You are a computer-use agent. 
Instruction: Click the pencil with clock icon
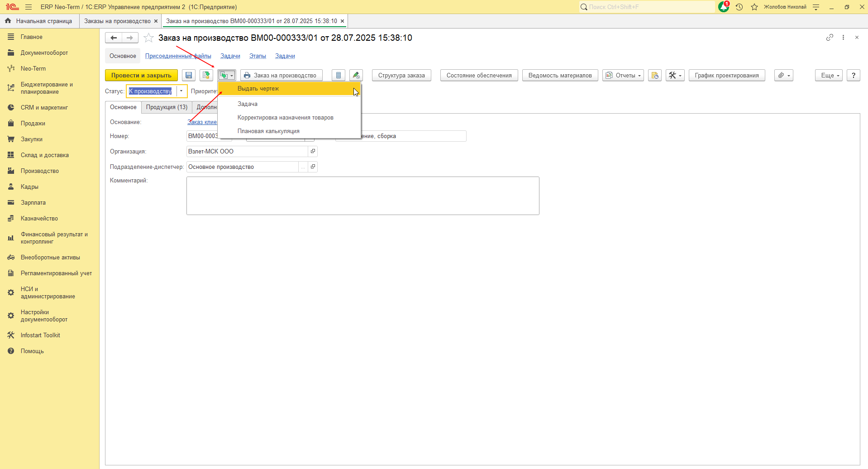356,76
